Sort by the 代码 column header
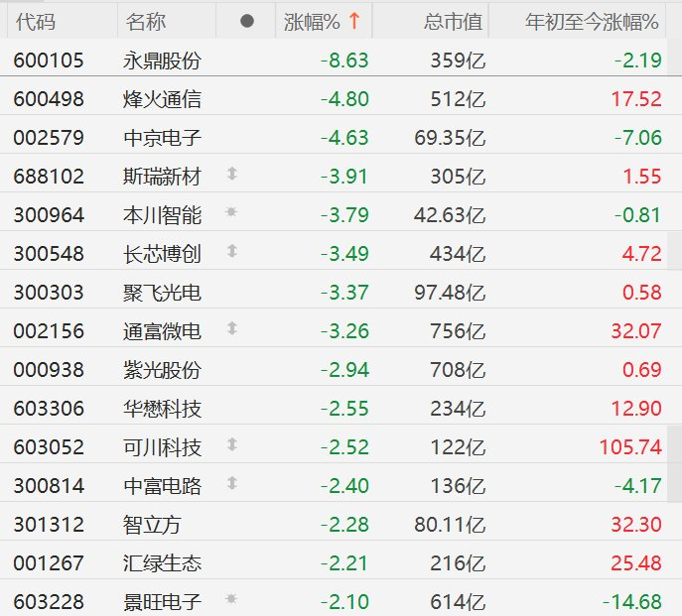 (x=36, y=22)
